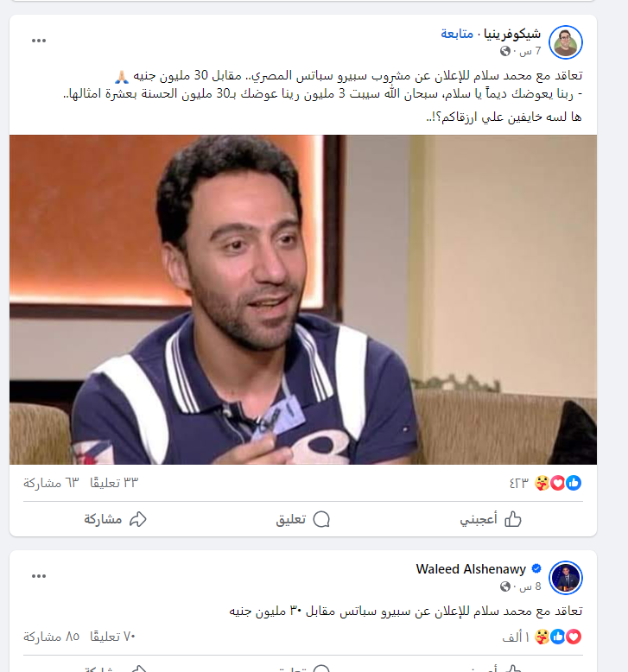
Task: Open شيكوفرينيا page name link
Action: point(512,34)
